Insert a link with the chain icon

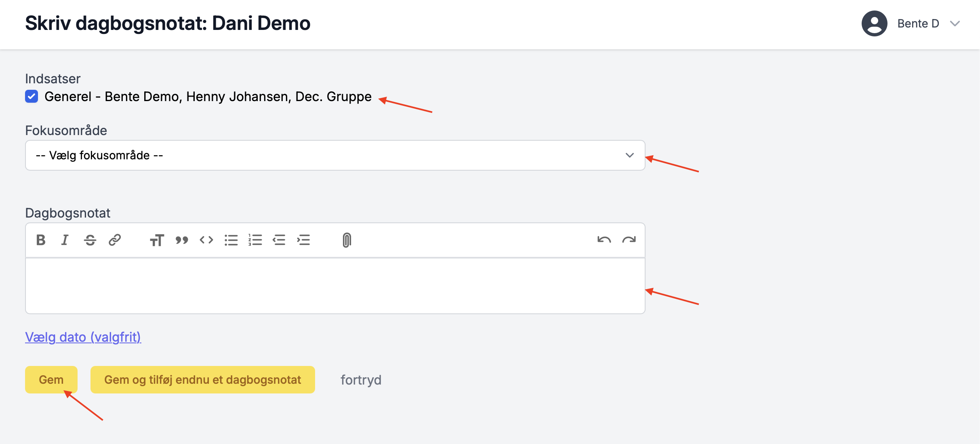coord(115,240)
